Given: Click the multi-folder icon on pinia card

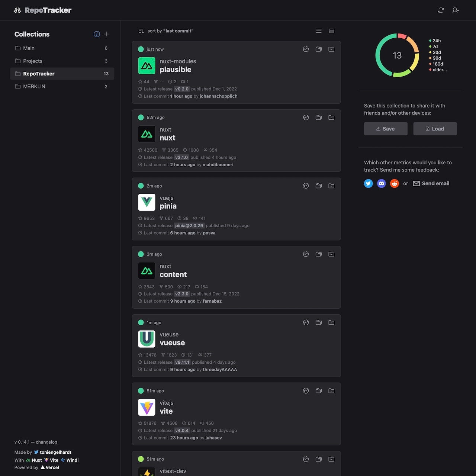Looking at the screenshot, I should [319, 186].
